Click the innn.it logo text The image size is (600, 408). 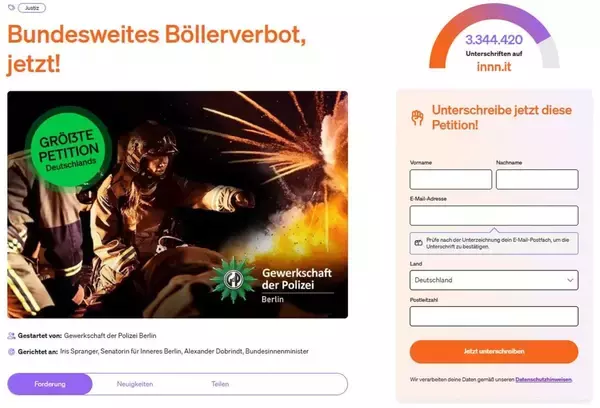click(x=494, y=67)
